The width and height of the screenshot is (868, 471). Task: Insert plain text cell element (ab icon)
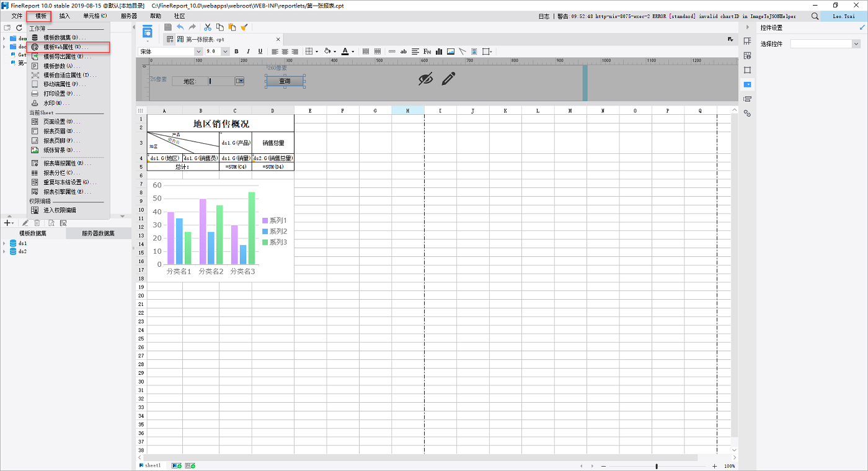[x=404, y=52]
